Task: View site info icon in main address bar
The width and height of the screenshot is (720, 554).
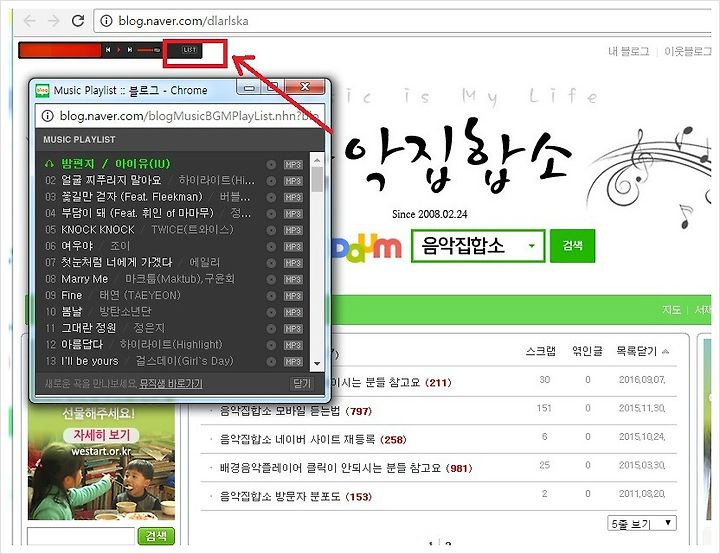Action: coord(106,21)
